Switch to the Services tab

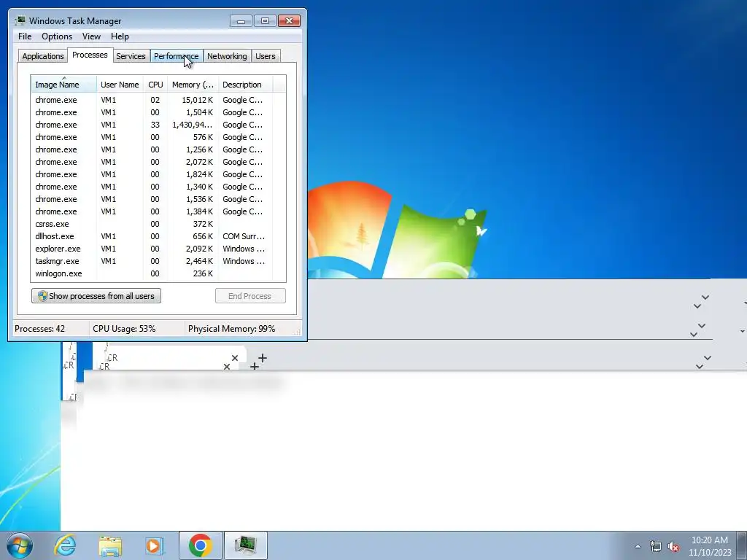tap(131, 56)
